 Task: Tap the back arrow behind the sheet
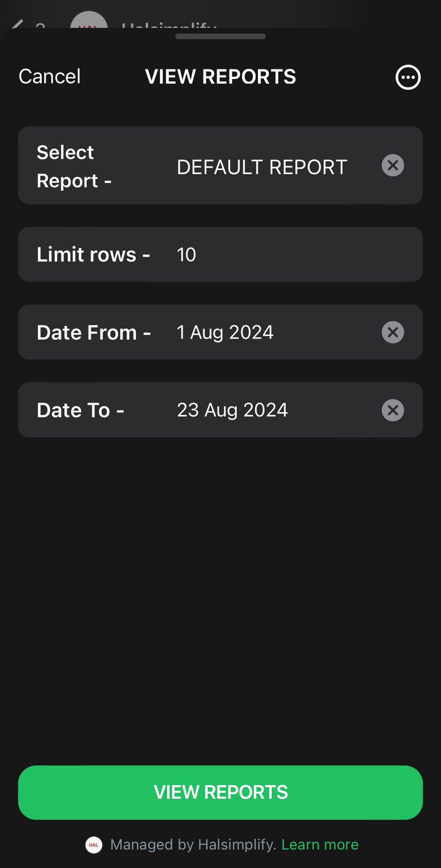17,25
